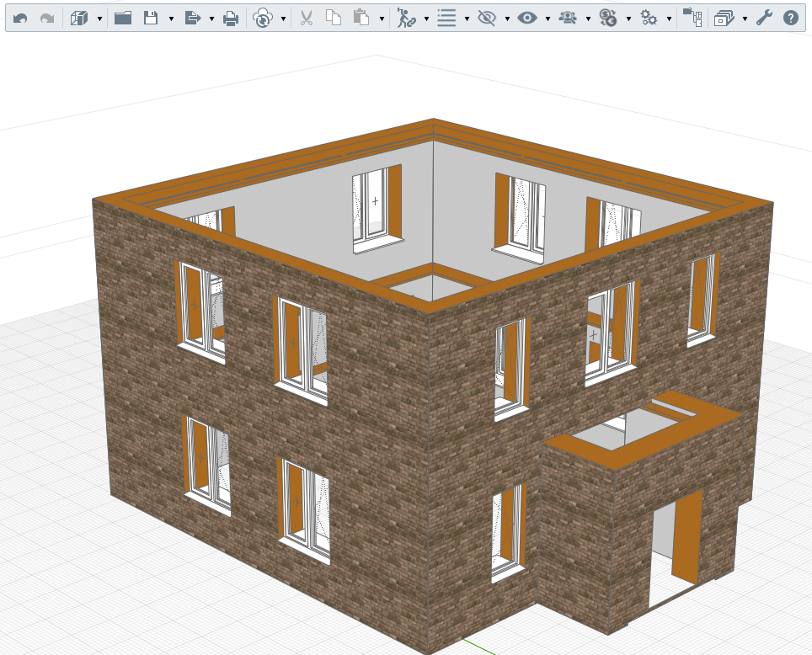
Task: Click the cloud sync icon
Action: coord(263,19)
